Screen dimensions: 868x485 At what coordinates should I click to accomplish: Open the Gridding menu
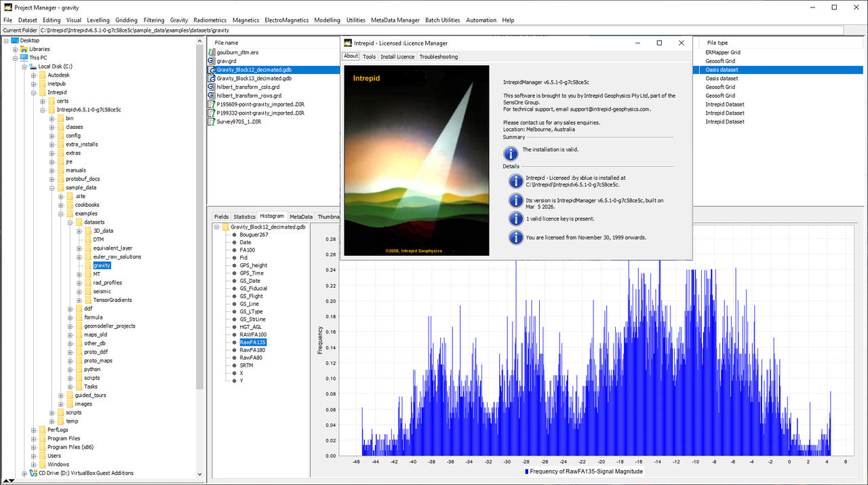coord(126,20)
